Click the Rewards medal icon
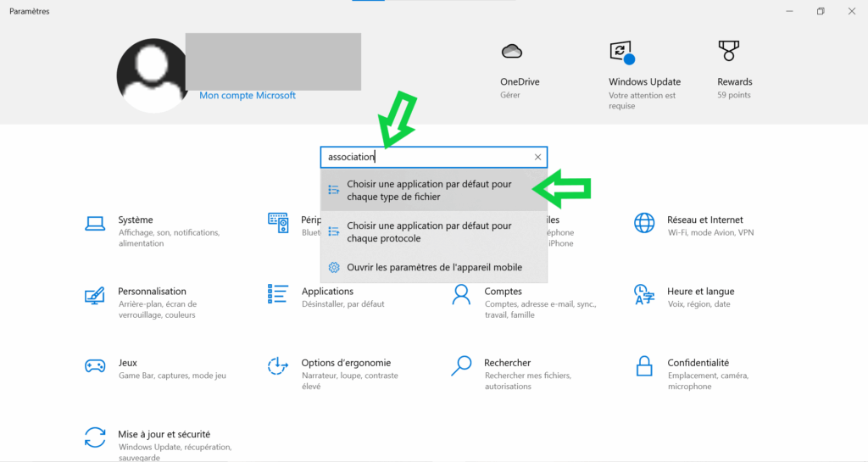The width and height of the screenshot is (868, 462). [x=728, y=53]
